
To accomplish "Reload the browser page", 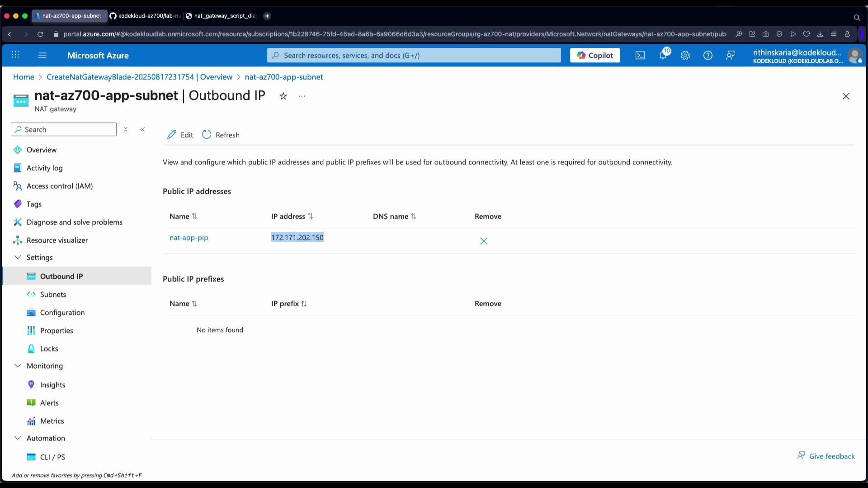I will (x=40, y=34).
